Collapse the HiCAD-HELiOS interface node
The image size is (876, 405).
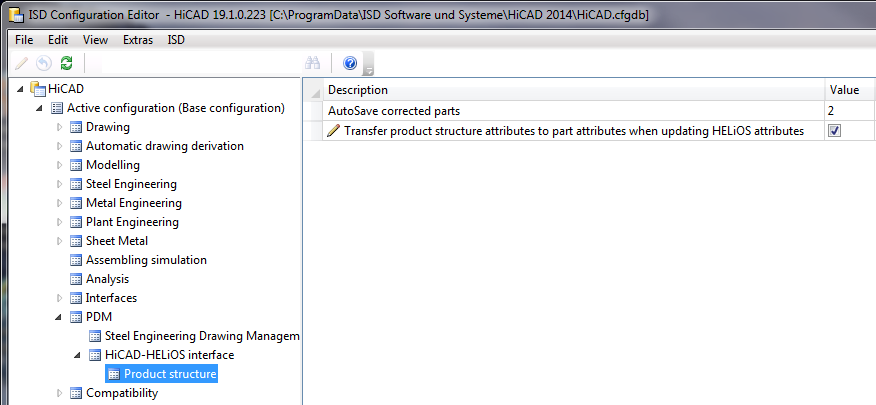coord(78,355)
